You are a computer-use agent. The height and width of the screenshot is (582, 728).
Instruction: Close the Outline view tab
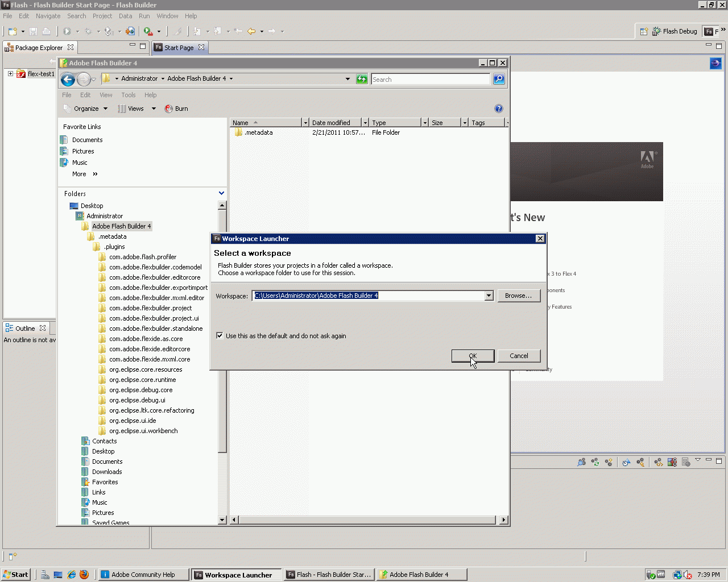click(43, 328)
